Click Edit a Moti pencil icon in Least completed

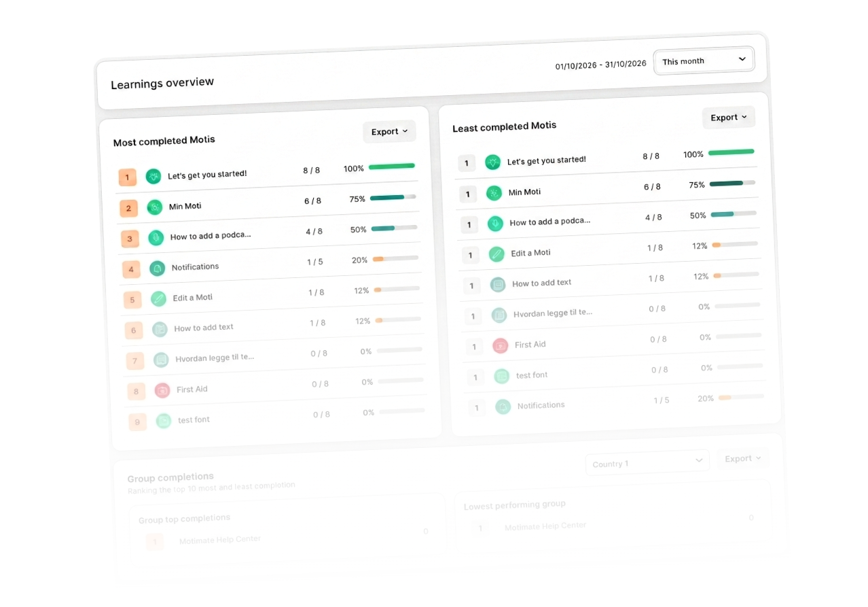[496, 254]
